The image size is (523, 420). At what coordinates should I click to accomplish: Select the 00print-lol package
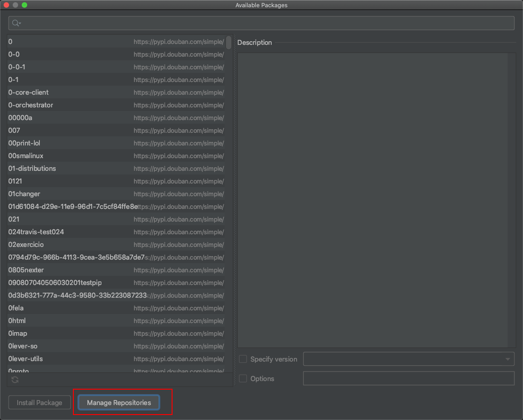pos(24,143)
